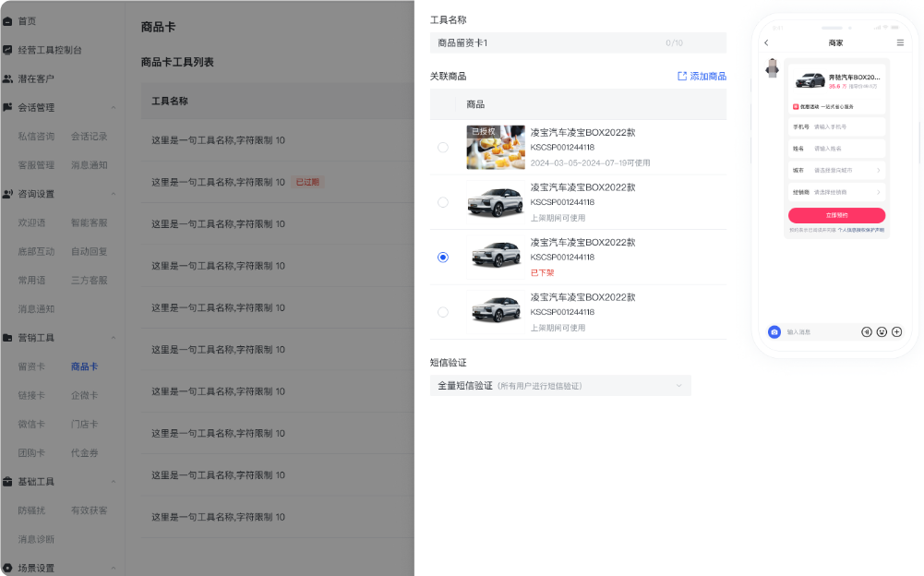The height and width of the screenshot is (576, 924).
Task: Open 团购卡 menu item
Action: point(31,453)
